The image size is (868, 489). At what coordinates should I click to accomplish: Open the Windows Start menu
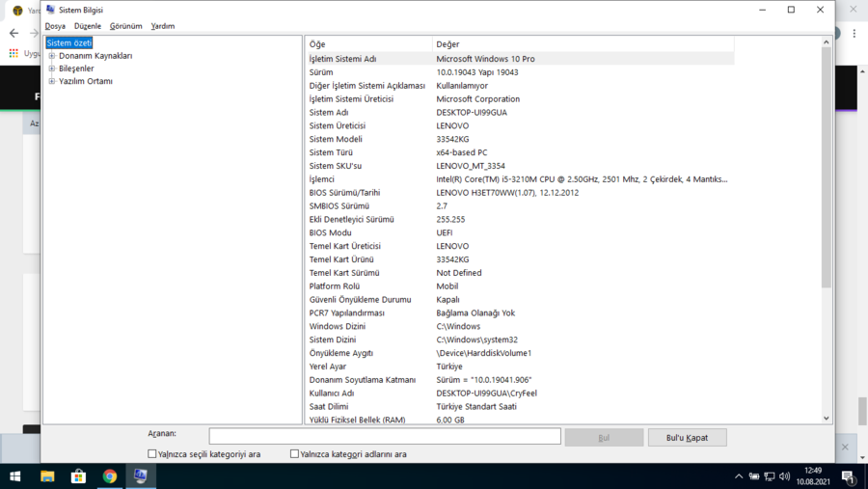point(14,476)
